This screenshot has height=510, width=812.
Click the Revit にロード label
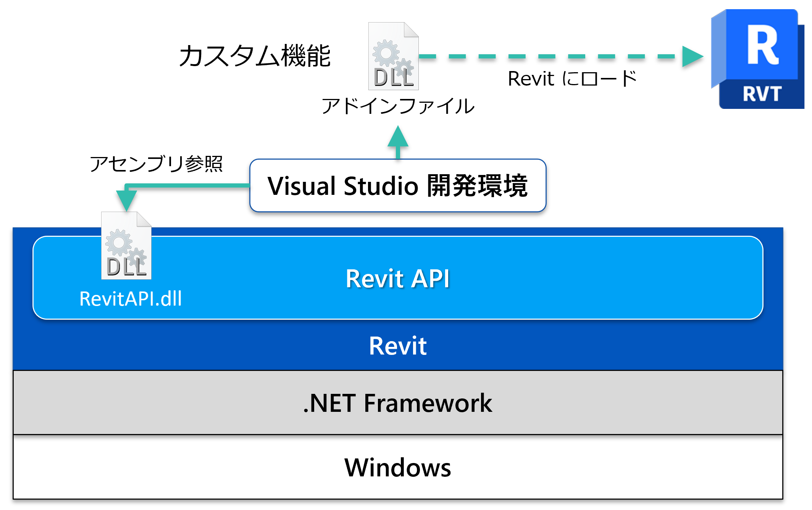[572, 79]
